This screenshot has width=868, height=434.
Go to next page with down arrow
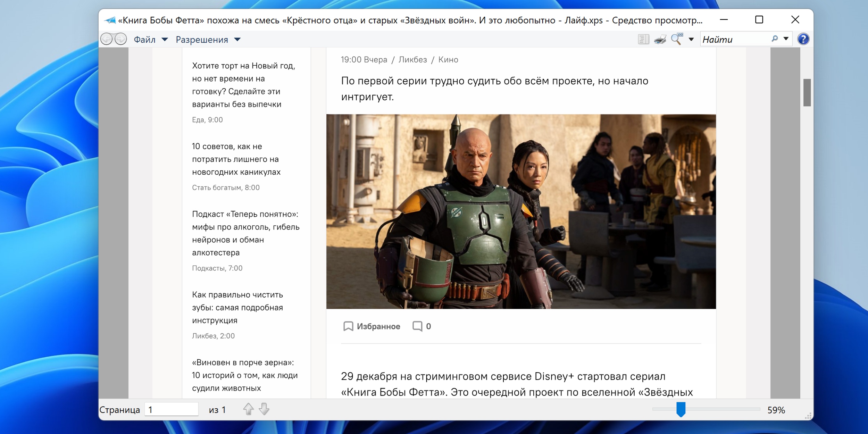(264, 409)
